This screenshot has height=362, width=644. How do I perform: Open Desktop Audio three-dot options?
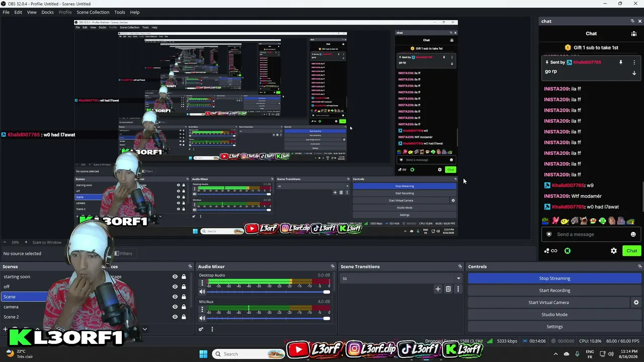[x=202, y=283]
